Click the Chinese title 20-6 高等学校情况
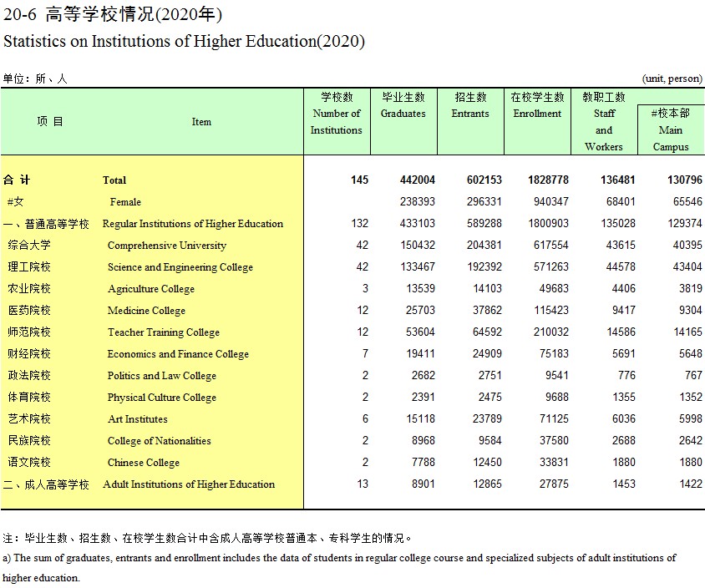 (x=113, y=14)
